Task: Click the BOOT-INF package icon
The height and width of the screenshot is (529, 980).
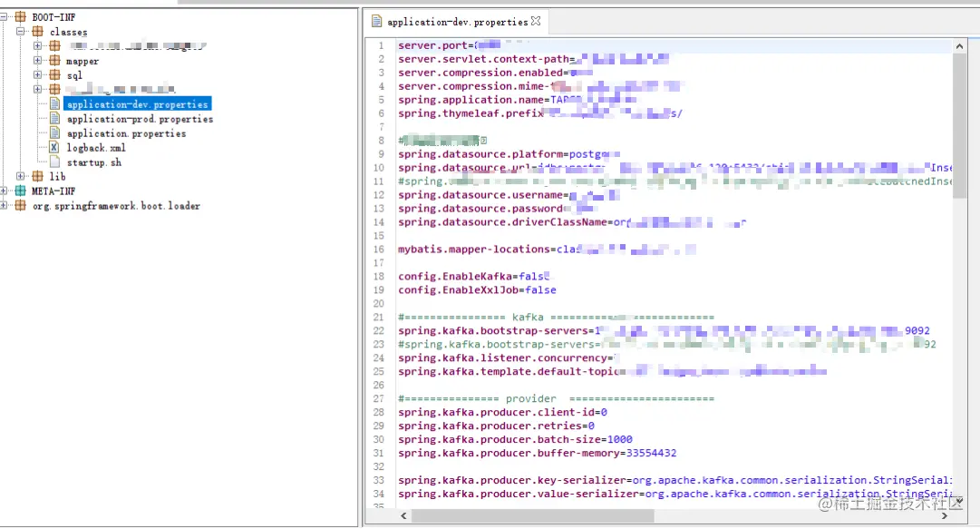Action: click(x=21, y=16)
